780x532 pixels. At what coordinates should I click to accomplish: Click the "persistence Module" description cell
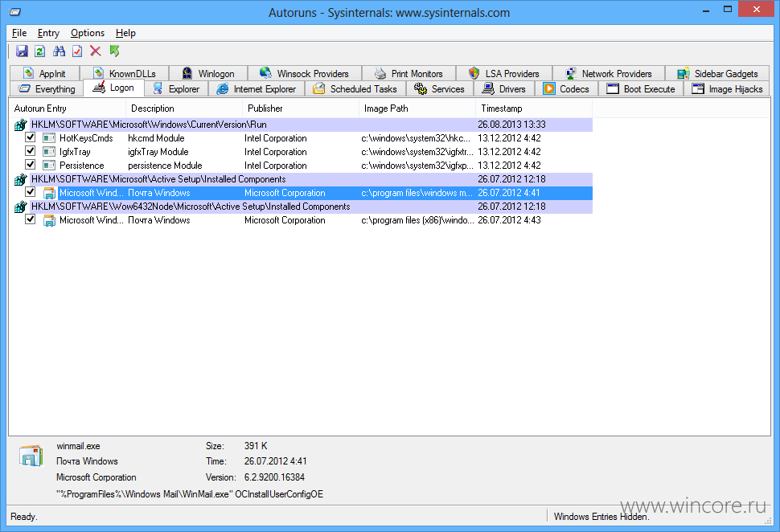[x=165, y=166]
